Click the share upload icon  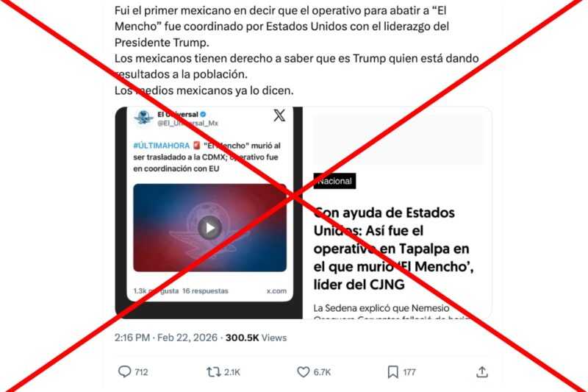pos(482,371)
